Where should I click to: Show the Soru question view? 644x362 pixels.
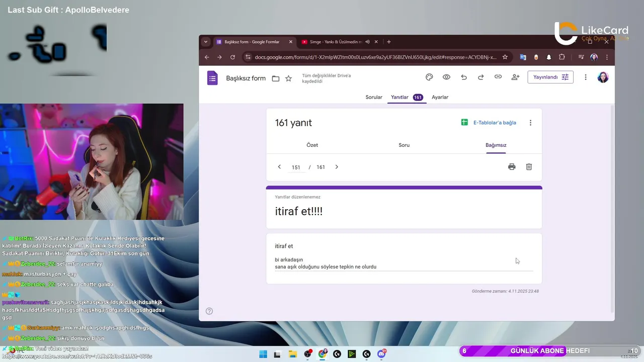click(404, 145)
